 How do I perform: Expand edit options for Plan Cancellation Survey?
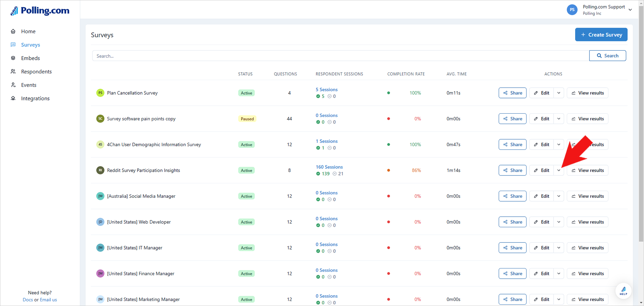click(559, 93)
